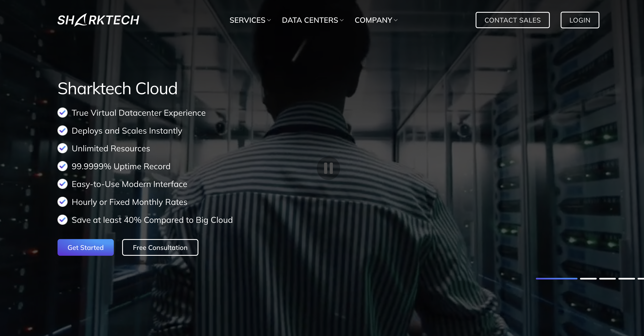Click checkmark icon beside Easy-to-Use Modern Interface
644x336 pixels.
point(63,184)
